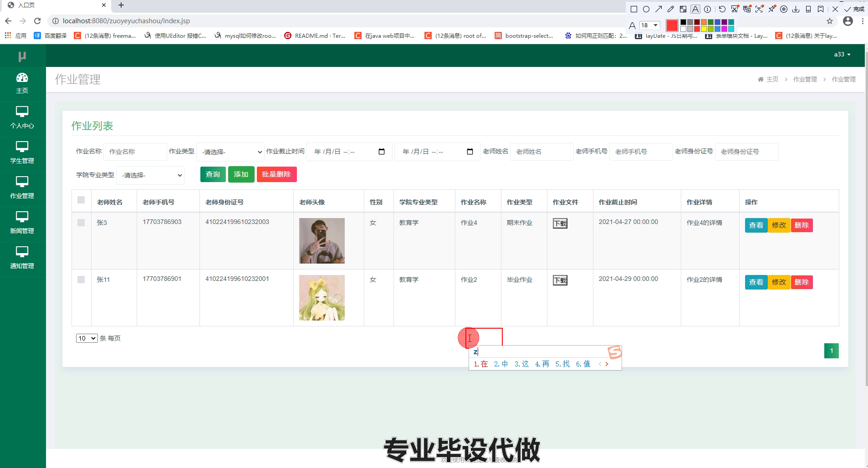
Task: Click the red 批量删除 button
Action: pos(276,174)
